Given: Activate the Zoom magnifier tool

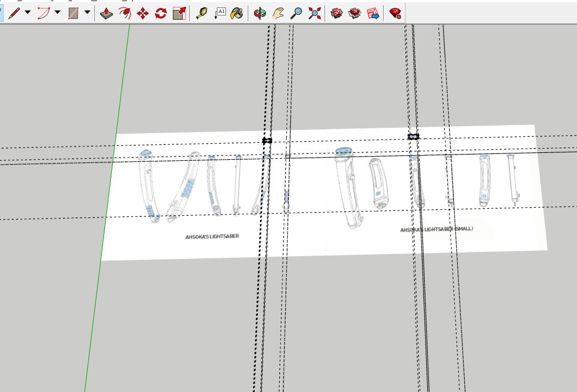Looking at the screenshot, I should 296,14.
